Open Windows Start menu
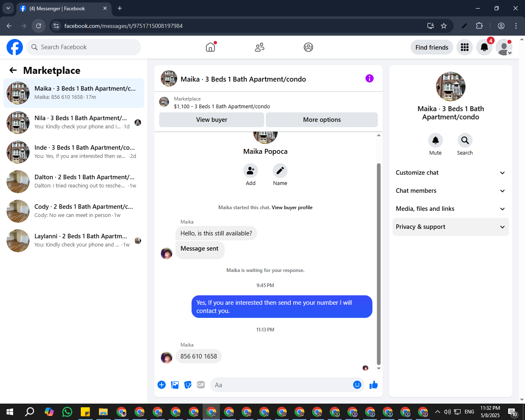The height and width of the screenshot is (420, 525). [10, 412]
